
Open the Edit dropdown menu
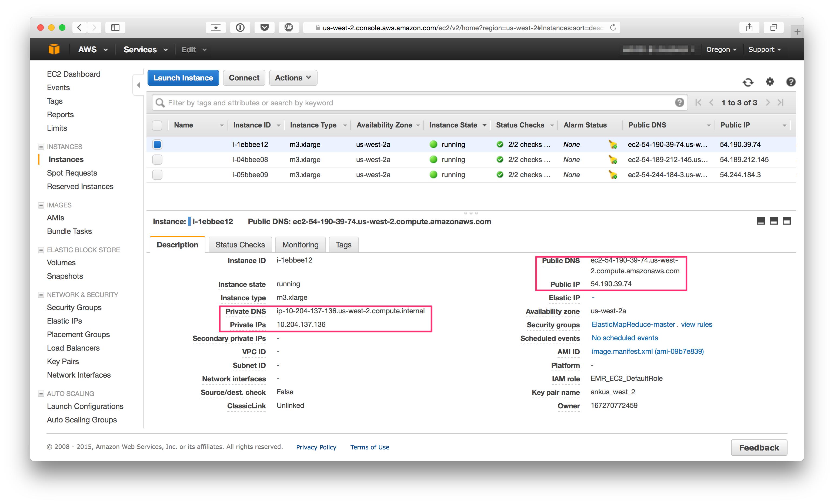[x=194, y=50]
